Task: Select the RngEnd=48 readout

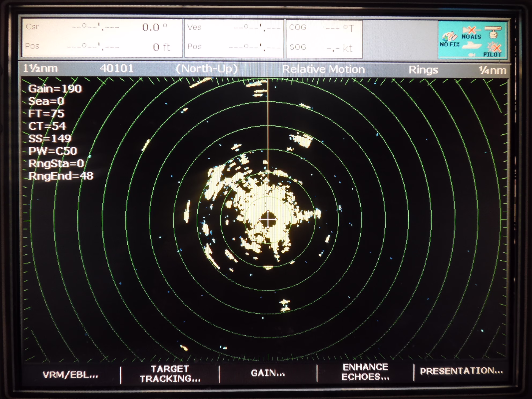Action: coord(61,176)
